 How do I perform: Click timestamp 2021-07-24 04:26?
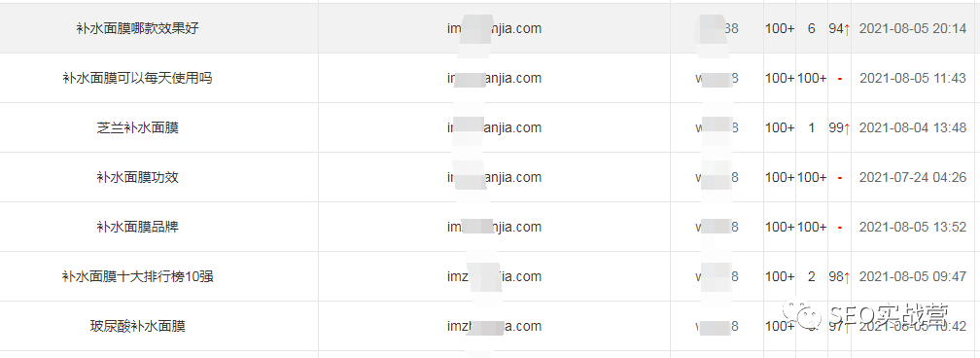[913, 177]
